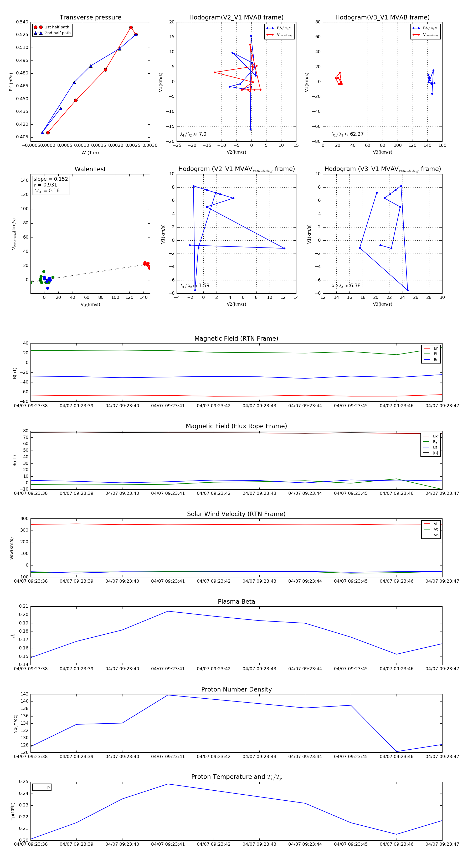Click 'B/√μ0ρ' legend entry in V2_V1 hodogram
Viewport: 473px width, 868px height.
[x=279, y=28]
